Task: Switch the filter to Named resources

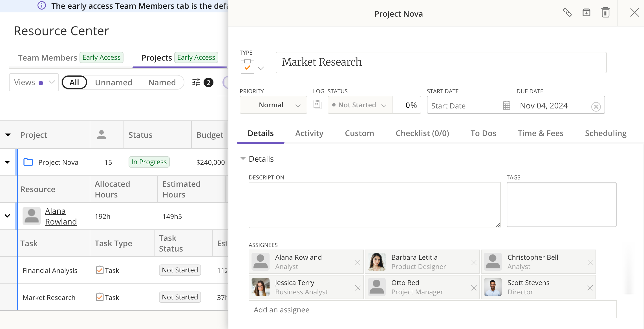Action: (162, 83)
